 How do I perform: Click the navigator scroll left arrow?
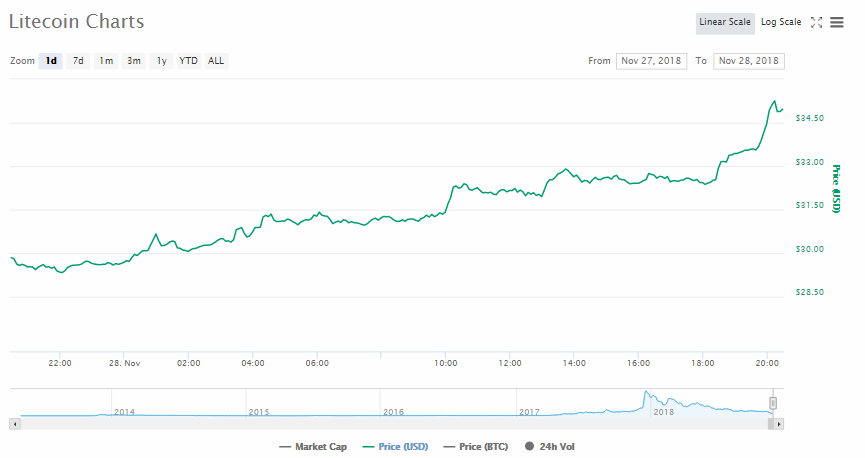[15, 424]
